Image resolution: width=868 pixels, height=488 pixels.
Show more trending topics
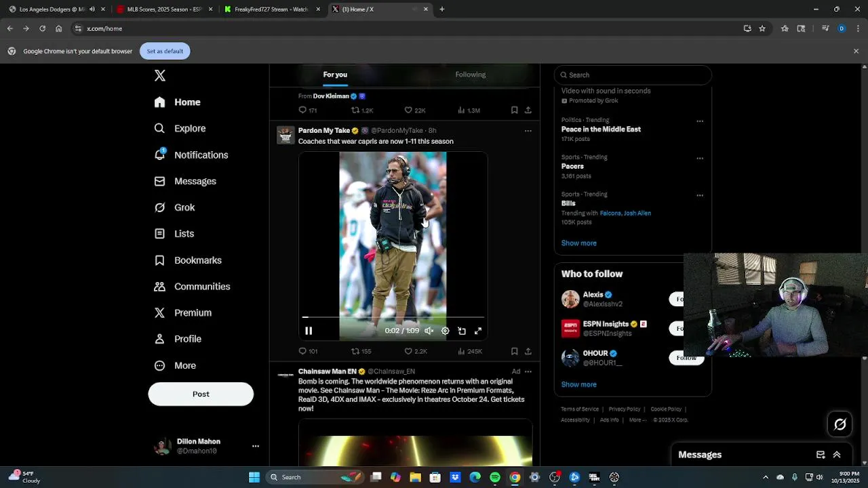[578, 243]
